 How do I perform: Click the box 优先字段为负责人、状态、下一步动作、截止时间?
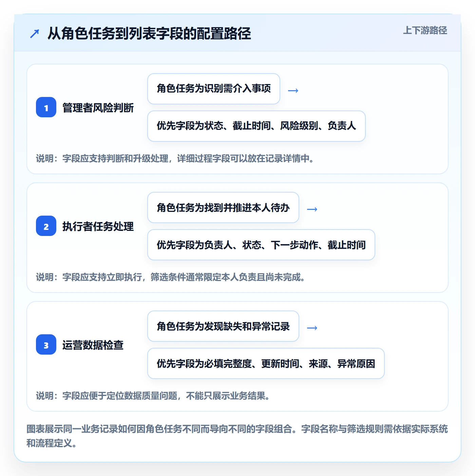pyautogui.click(x=261, y=245)
